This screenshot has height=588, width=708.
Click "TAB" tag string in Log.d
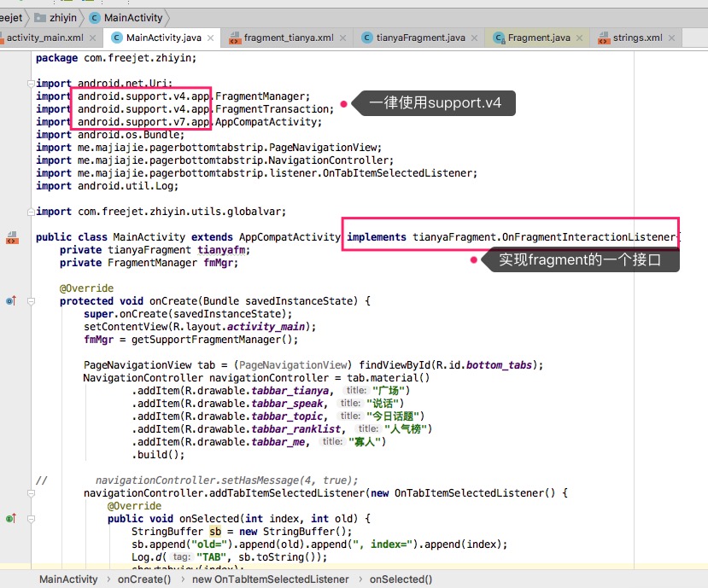tap(211, 557)
